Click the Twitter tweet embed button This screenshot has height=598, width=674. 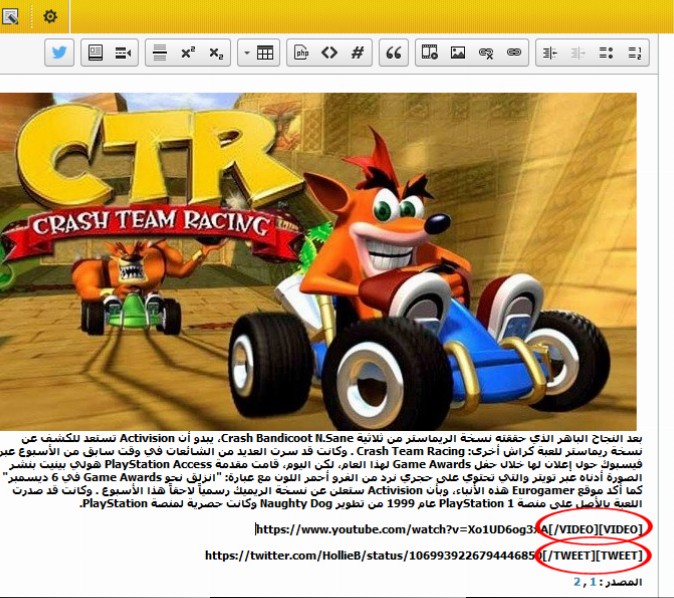59,53
